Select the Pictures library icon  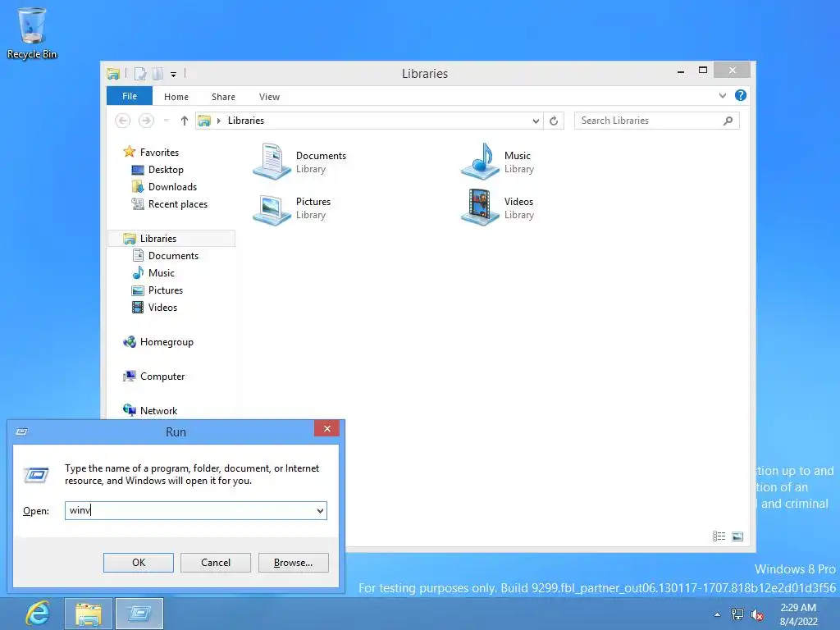pos(272,208)
